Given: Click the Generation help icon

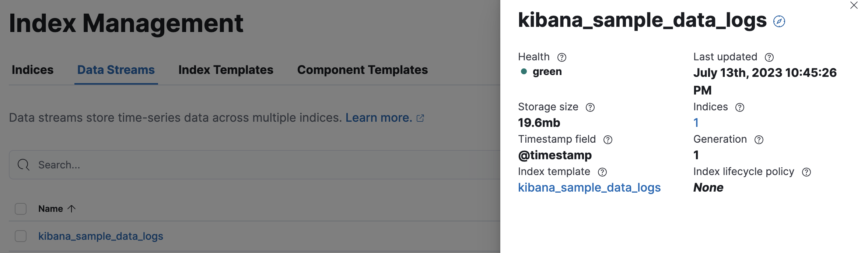Looking at the screenshot, I should click(759, 140).
